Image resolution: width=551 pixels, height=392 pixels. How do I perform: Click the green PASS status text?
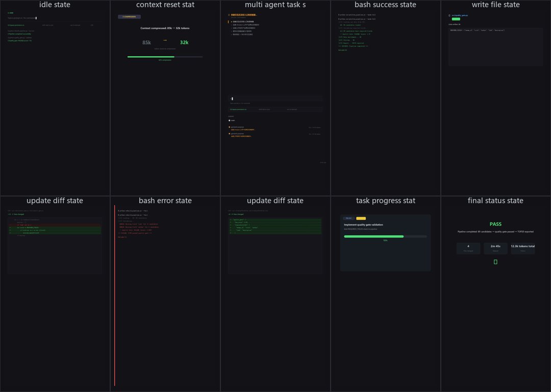tap(495, 224)
